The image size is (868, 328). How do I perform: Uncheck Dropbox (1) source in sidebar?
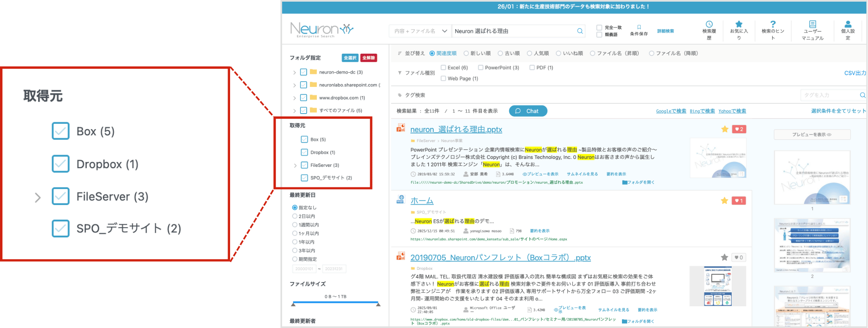(304, 152)
